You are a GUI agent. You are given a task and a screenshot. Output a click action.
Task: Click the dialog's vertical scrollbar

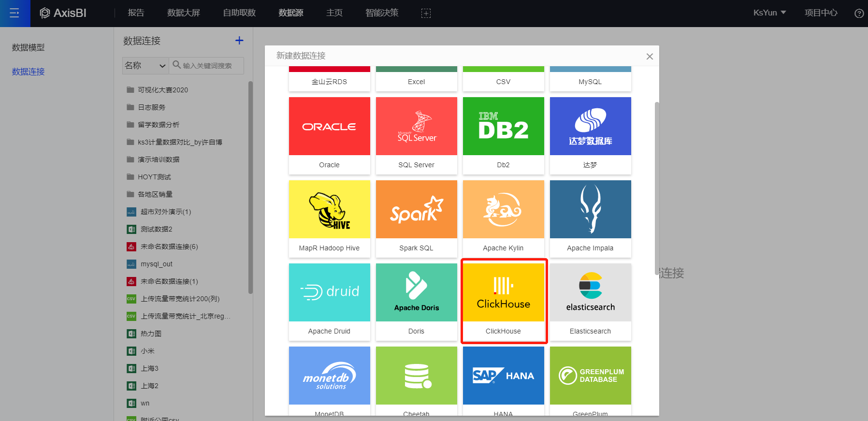[657, 189]
